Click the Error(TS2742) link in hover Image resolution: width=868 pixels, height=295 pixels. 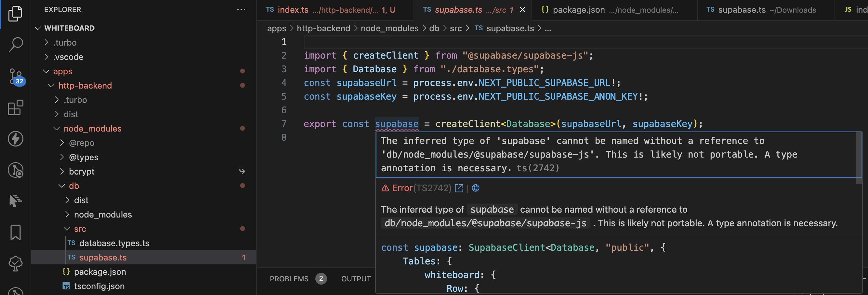pos(422,188)
